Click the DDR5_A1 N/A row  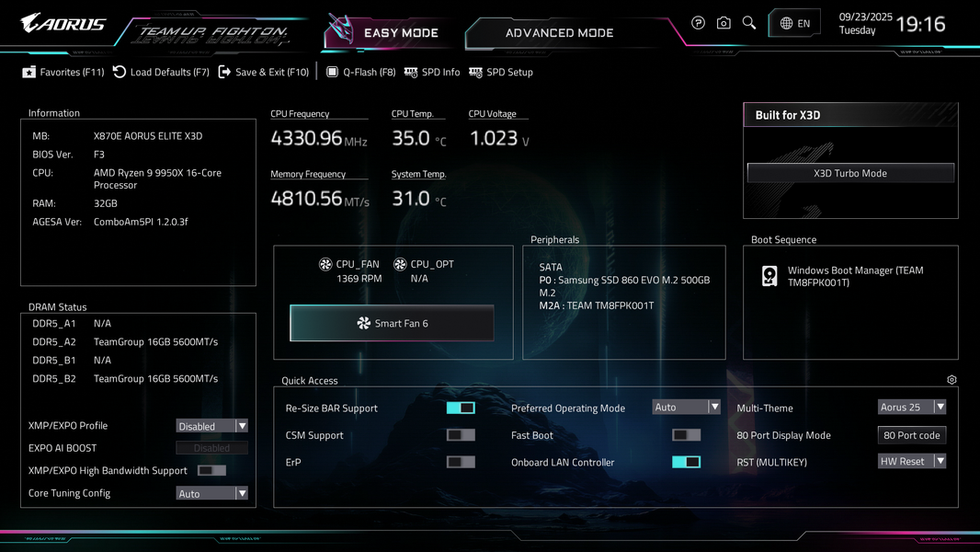pos(72,324)
